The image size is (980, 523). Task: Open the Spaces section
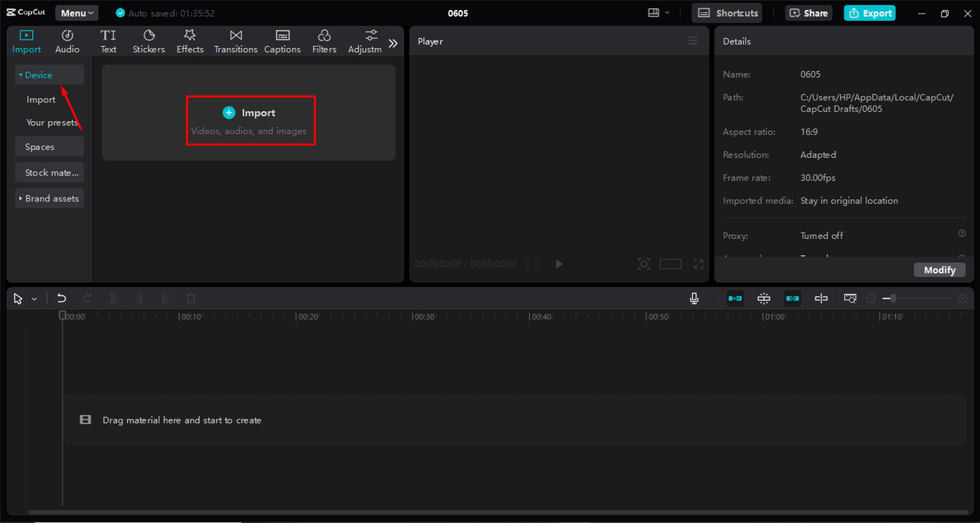[49, 147]
